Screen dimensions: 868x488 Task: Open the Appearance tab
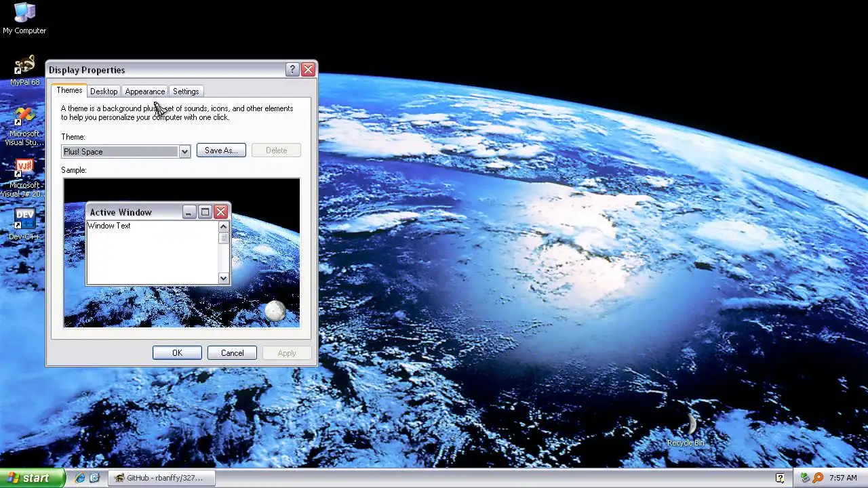(x=144, y=91)
